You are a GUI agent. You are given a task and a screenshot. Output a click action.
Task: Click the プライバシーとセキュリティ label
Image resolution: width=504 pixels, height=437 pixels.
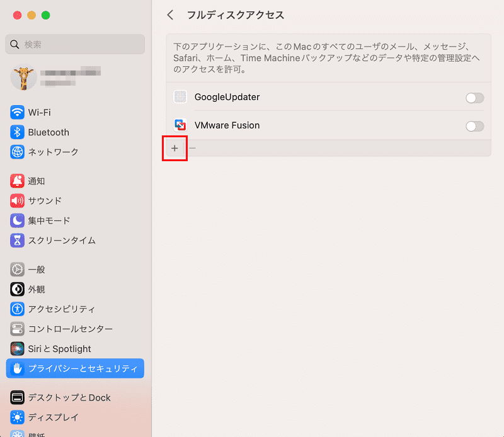83,368
